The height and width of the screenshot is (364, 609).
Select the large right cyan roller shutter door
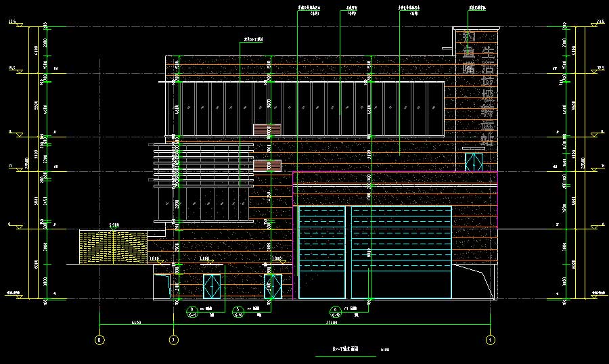click(x=401, y=252)
